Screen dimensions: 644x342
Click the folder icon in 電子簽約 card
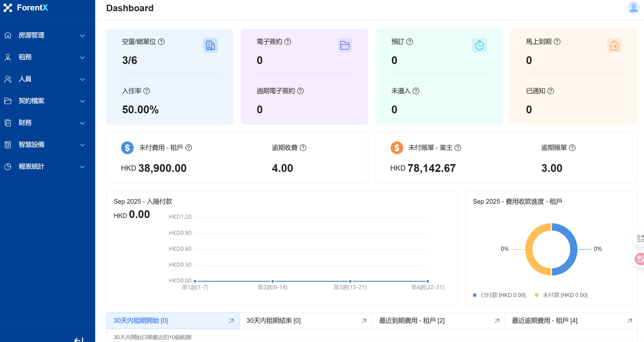pos(345,45)
